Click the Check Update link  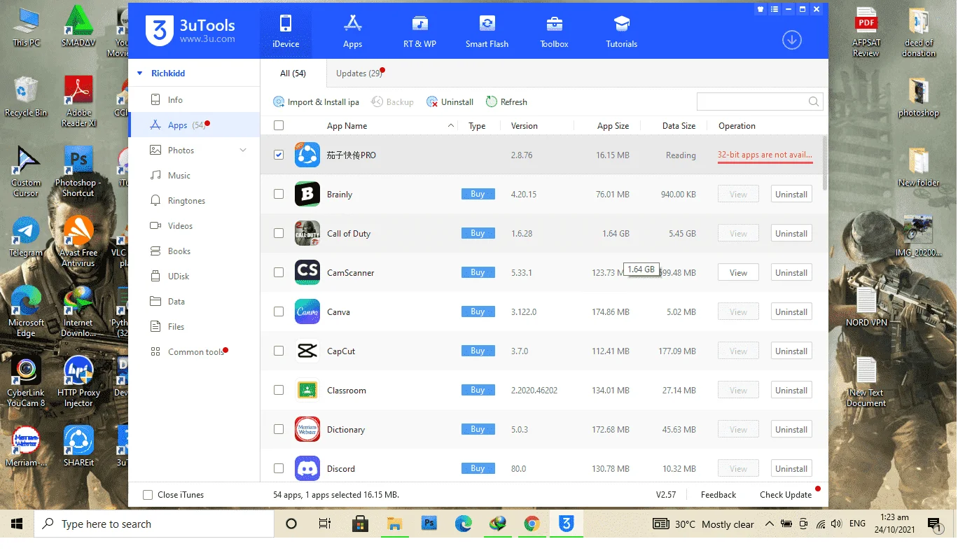785,494
